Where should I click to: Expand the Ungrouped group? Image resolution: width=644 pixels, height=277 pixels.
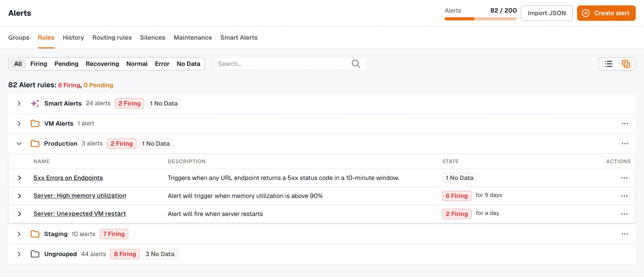click(x=19, y=254)
